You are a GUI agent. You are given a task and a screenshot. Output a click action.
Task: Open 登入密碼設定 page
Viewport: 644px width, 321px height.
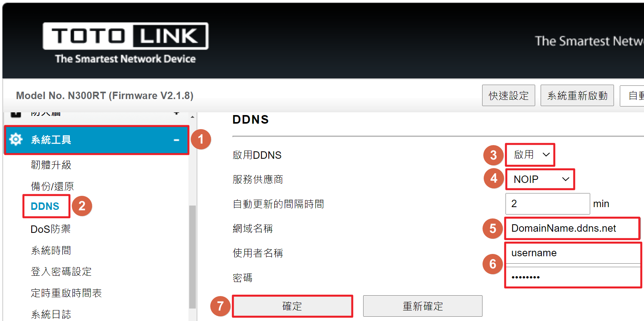61,271
